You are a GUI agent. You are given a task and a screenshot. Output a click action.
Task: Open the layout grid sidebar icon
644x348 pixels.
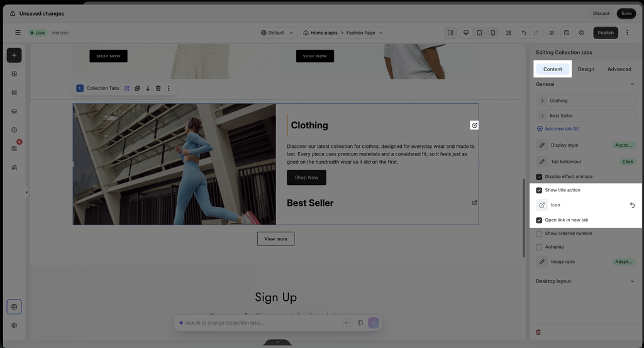click(x=14, y=74)
